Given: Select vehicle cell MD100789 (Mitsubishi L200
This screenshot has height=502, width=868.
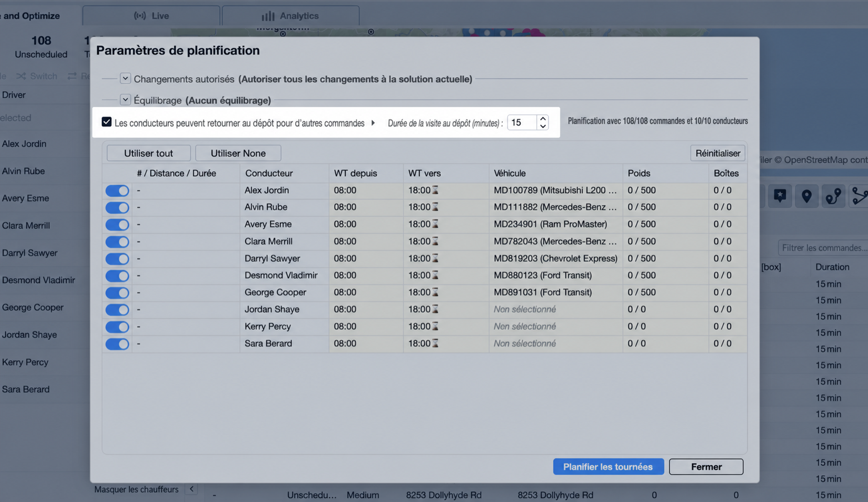Looking at the screenshot, I should pos(555,190).
